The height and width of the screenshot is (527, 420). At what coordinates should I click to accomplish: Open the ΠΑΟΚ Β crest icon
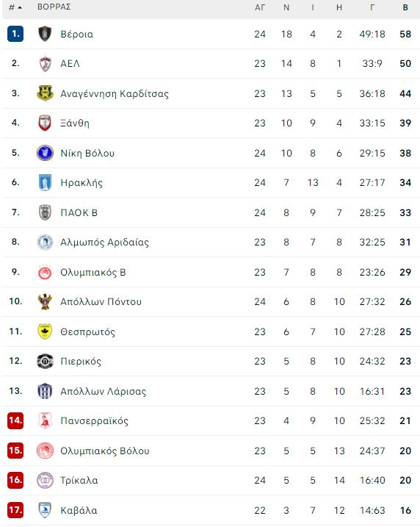click(45, 212)
